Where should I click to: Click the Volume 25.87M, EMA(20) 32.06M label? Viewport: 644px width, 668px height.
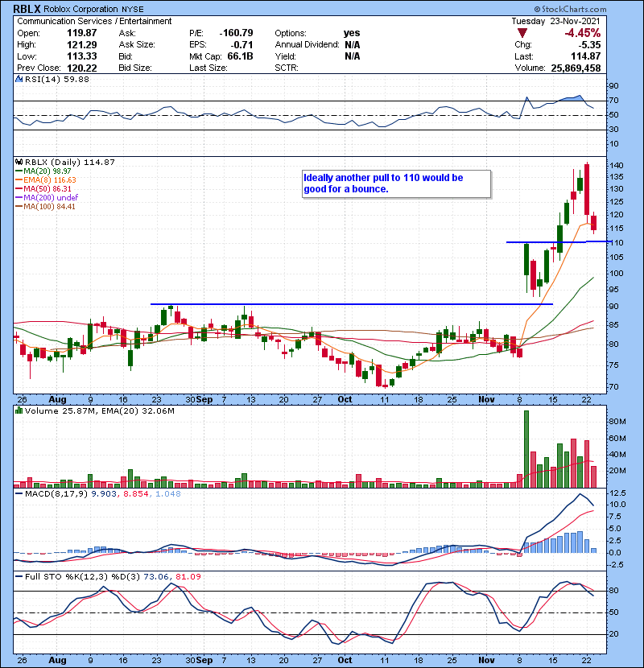click(x=99, y=411)
